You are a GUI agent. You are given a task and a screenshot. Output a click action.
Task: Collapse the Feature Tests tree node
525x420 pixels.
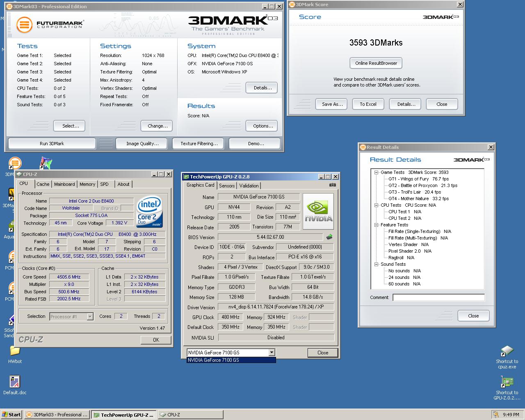click(376, 225)
